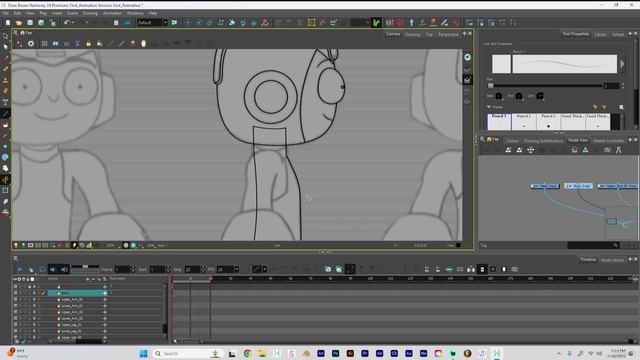Click the Workspace Manager icon beside the Default dropdown

pyautogui.click(x=174, y=23)
